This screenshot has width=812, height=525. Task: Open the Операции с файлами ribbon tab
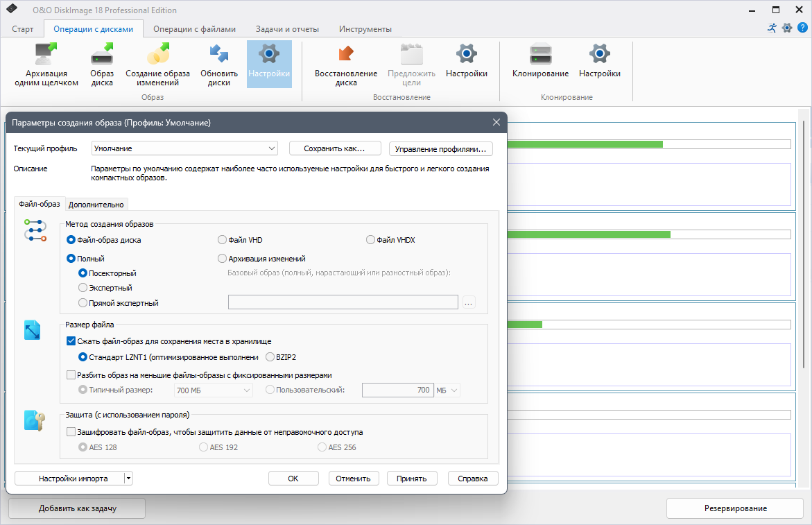pyautogui.click(x=194, y=29)
